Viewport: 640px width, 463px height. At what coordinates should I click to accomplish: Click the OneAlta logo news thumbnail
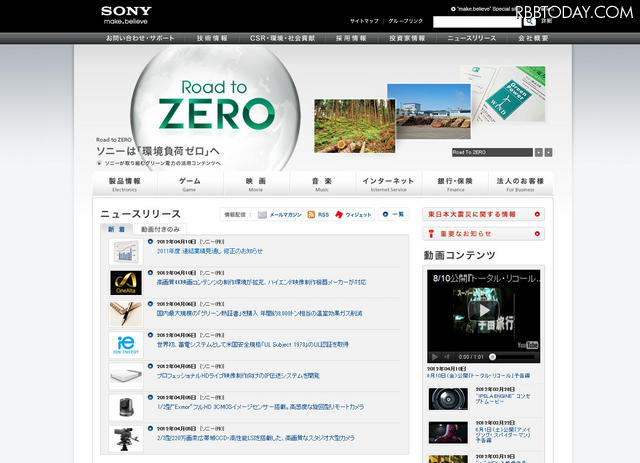pyautogui.click(x=126, y=283)
